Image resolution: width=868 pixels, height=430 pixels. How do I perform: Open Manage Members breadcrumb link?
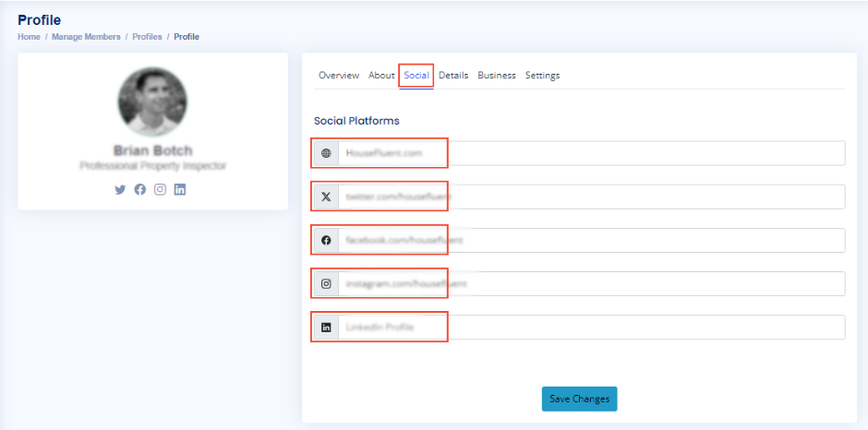click(86, 37)
